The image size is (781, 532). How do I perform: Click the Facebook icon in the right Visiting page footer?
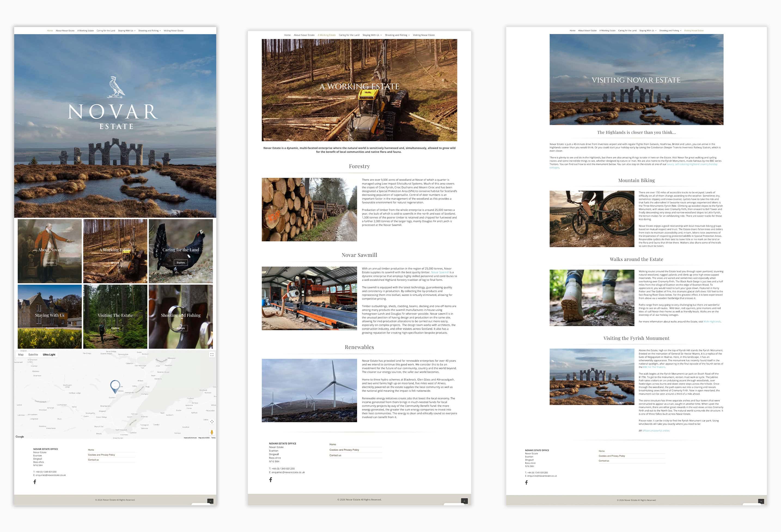coord(526,483)
